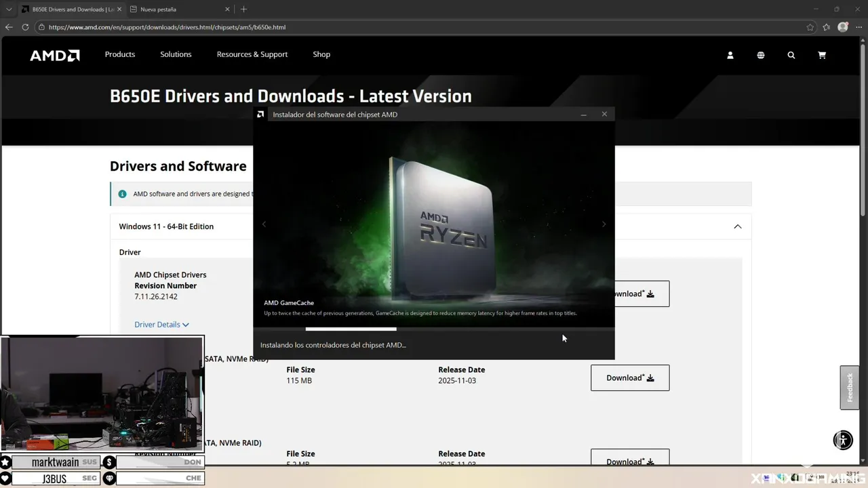Click the dollar icon in stream overlay

point(108,462)
